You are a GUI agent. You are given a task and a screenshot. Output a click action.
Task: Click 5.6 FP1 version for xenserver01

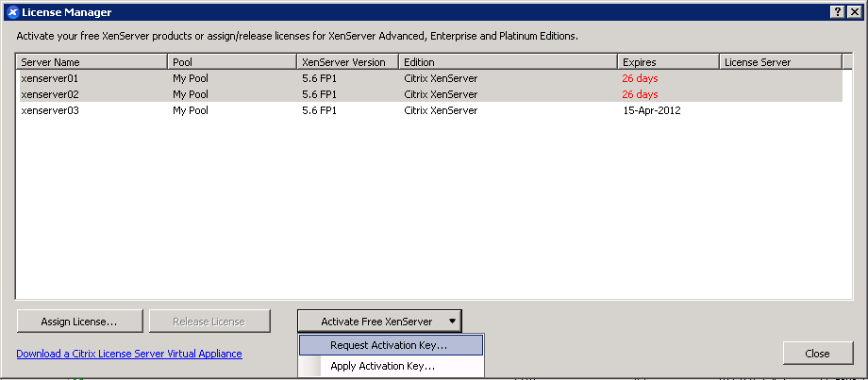pos(320,78)
